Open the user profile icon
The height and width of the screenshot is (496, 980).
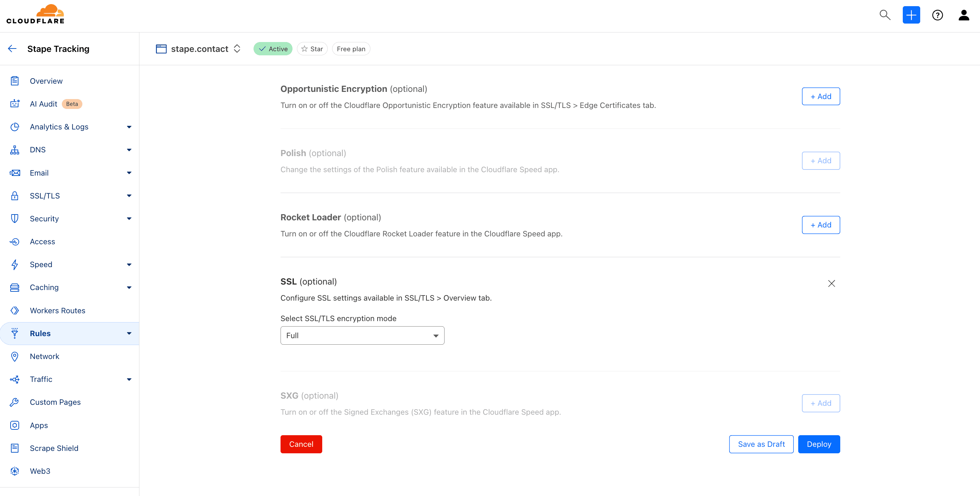[x=964, y=15]
